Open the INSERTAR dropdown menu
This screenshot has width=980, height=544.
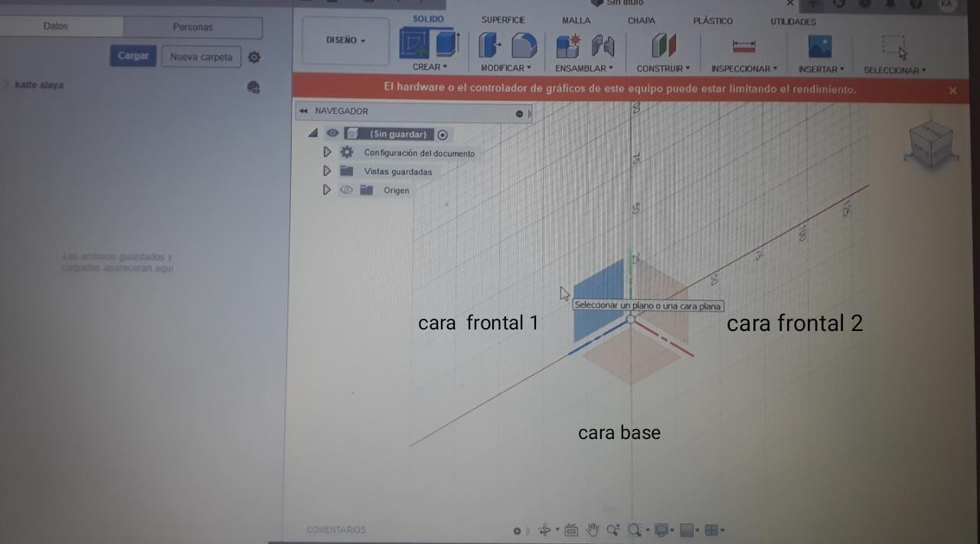(x=822, y=70)
